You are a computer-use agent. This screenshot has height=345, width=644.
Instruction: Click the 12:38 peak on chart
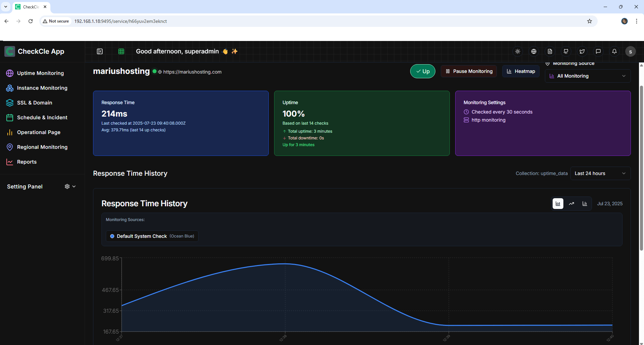coord(285,264)
